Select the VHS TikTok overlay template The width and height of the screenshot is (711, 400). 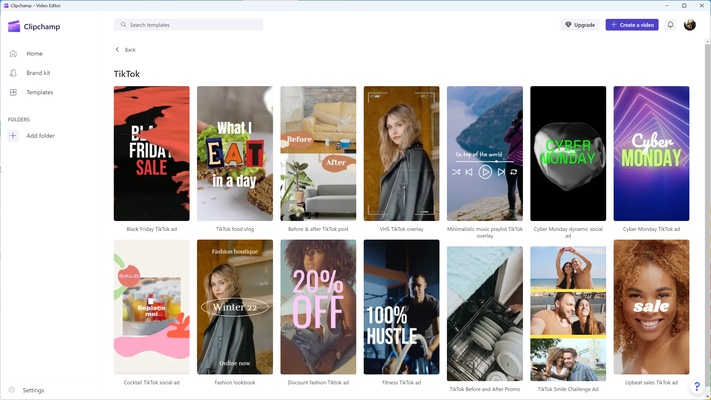[401, 153]
